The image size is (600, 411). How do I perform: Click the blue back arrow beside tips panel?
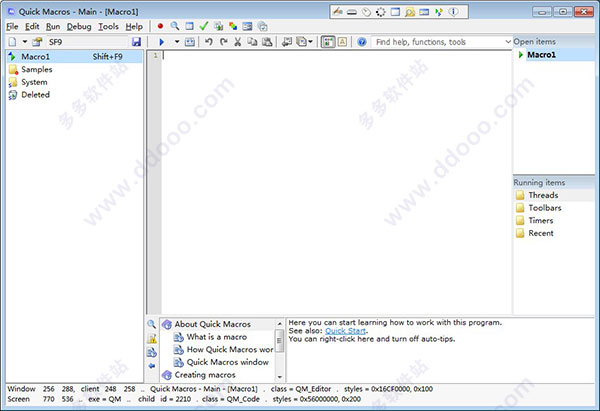pyautogui.click(x=152, y=366)
